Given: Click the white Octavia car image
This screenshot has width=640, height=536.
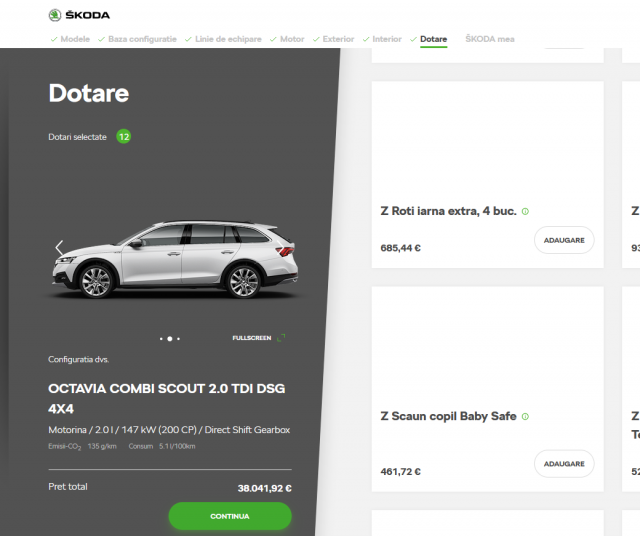Looking at the screenshot, I should 175,260.
